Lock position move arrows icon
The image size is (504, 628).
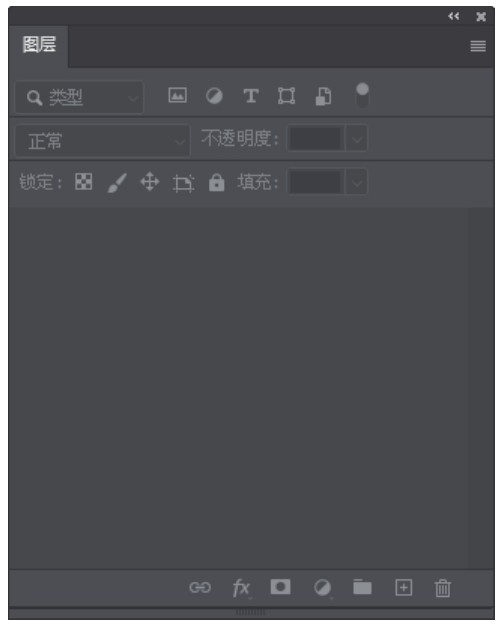tap(150, 182)
